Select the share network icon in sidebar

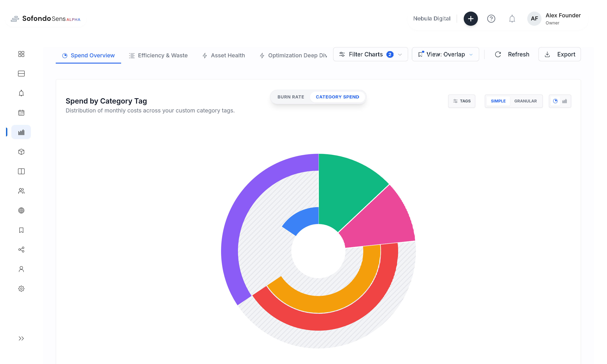click(21, 250)
